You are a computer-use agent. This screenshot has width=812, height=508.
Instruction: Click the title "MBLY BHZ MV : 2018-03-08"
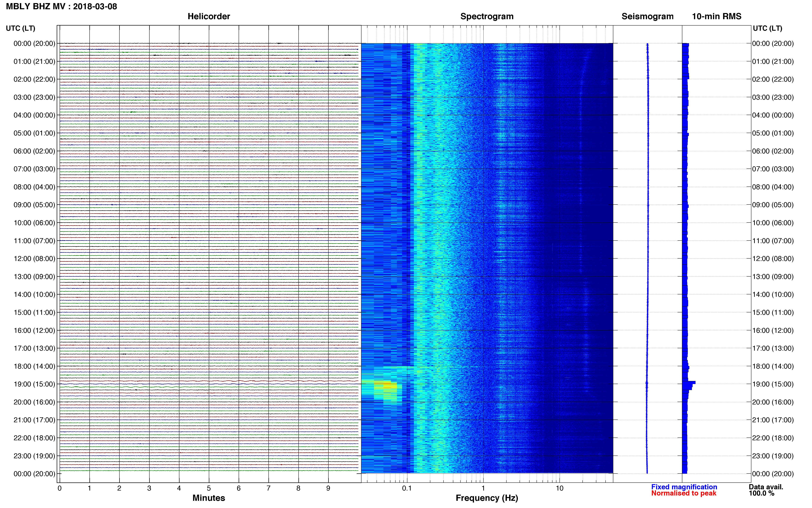[61, 6]
